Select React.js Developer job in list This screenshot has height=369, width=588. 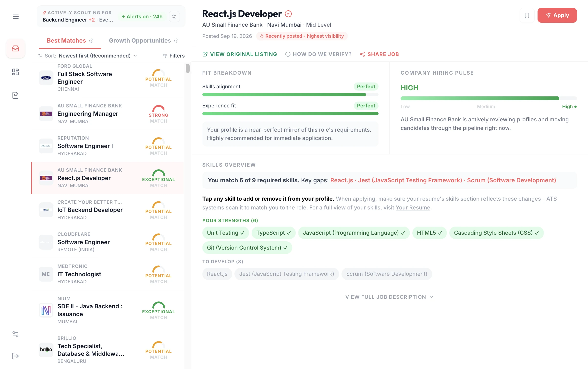(108, 178)
